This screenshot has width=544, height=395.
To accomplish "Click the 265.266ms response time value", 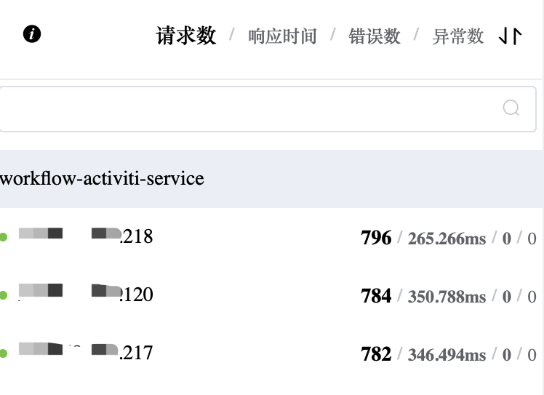I will click(447, 239).
